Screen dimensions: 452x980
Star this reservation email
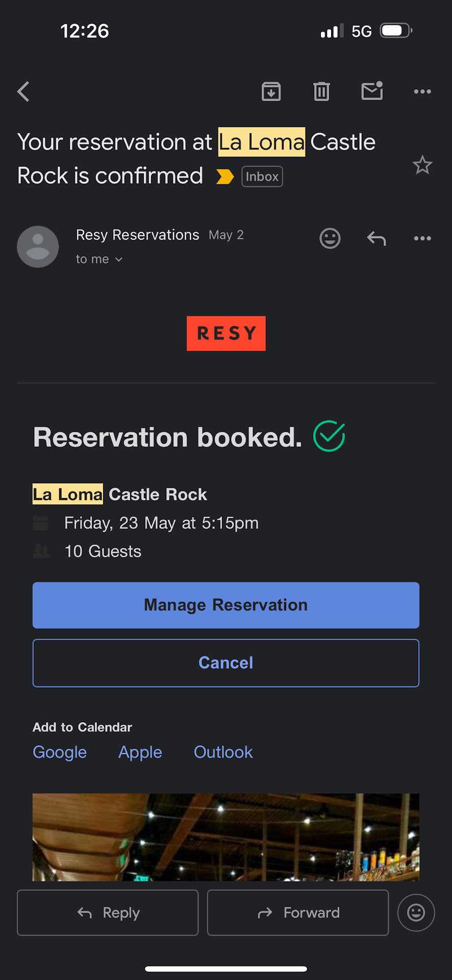[422, 165]
